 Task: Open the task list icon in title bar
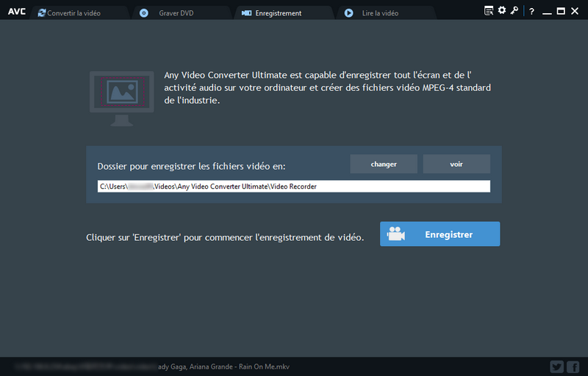pyautogui.click(x=489, y=11)
